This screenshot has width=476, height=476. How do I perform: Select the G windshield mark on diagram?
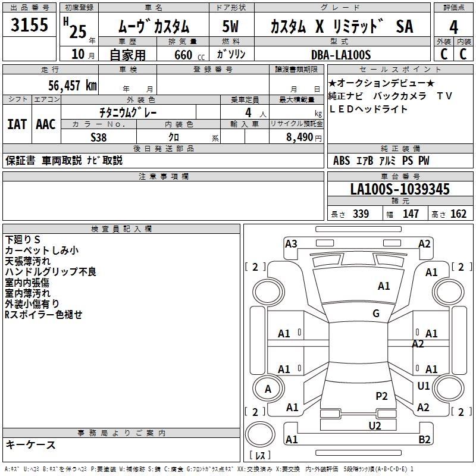click(x=376, y=314)
